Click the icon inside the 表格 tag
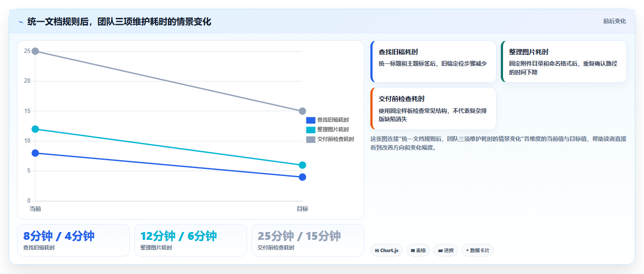 coord(413,251)
